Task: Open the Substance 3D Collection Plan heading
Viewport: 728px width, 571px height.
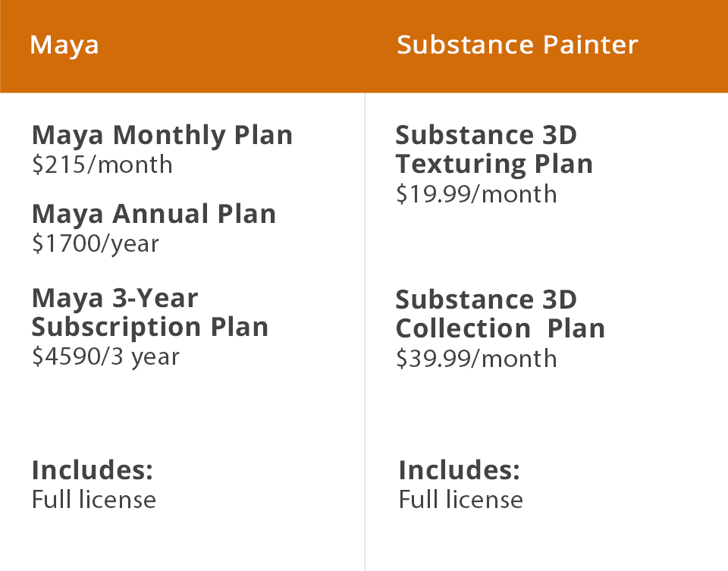Action: [x=500, y=314]
